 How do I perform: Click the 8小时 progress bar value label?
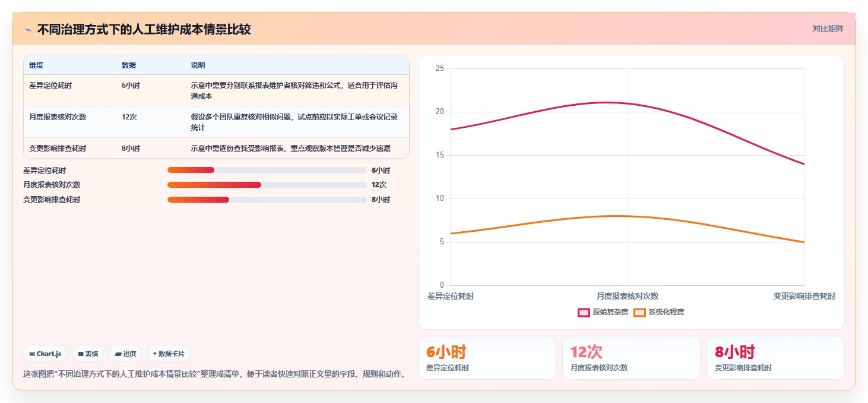[381, 200]
